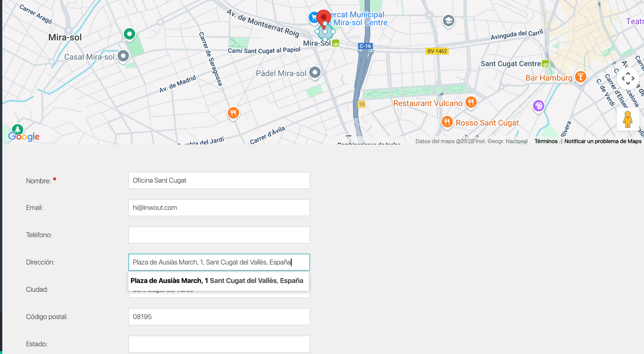
Task: Click the graduation cap school marker
Action: 448,21
